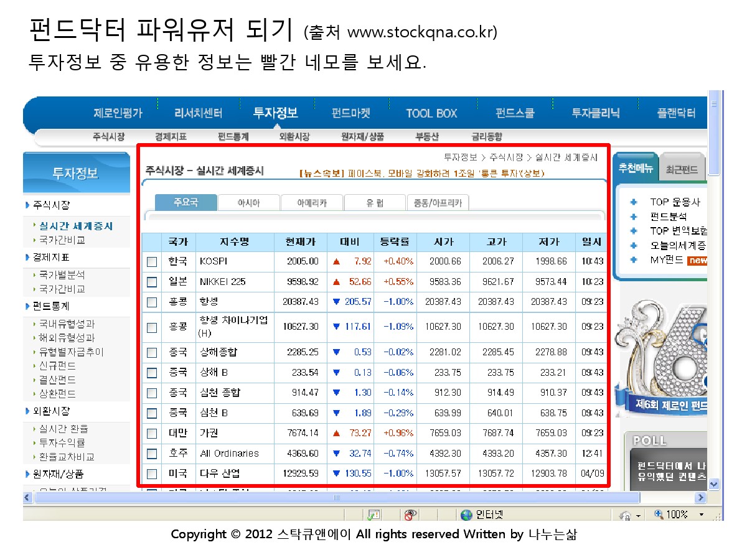
Task: Click the zoom magnifier icon at 100%
Action: pyautogui.click(x=659, y=515)
